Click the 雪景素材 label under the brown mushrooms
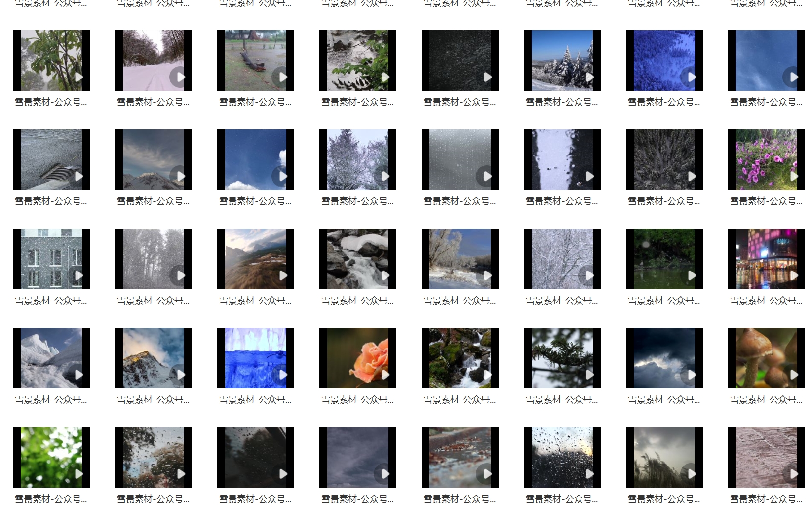This screenshot has height=505, width=812. coord(766,400)
